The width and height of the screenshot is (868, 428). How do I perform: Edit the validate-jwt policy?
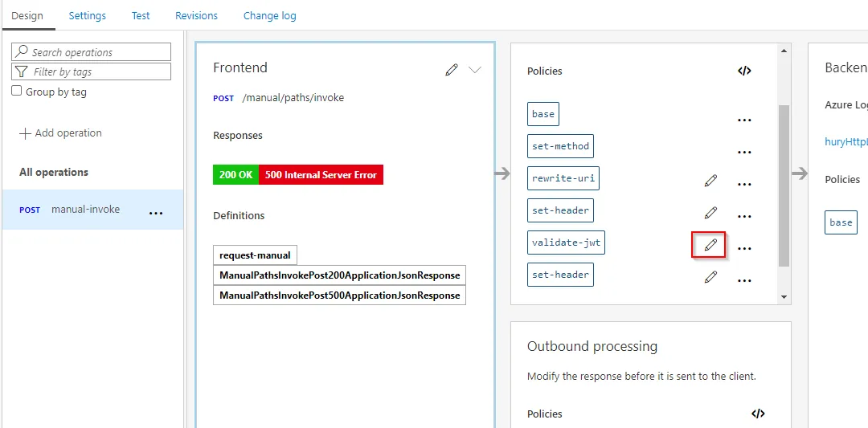click(710, 245)
